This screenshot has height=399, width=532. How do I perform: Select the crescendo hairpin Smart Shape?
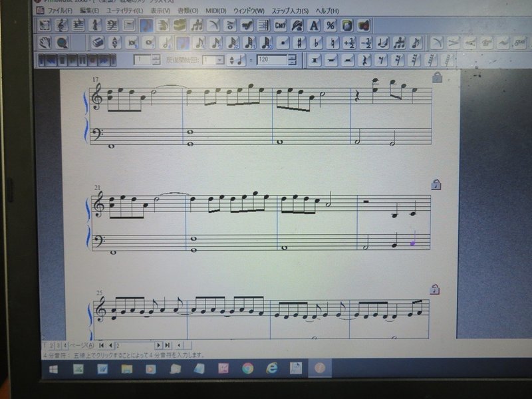tap(470, 43)
